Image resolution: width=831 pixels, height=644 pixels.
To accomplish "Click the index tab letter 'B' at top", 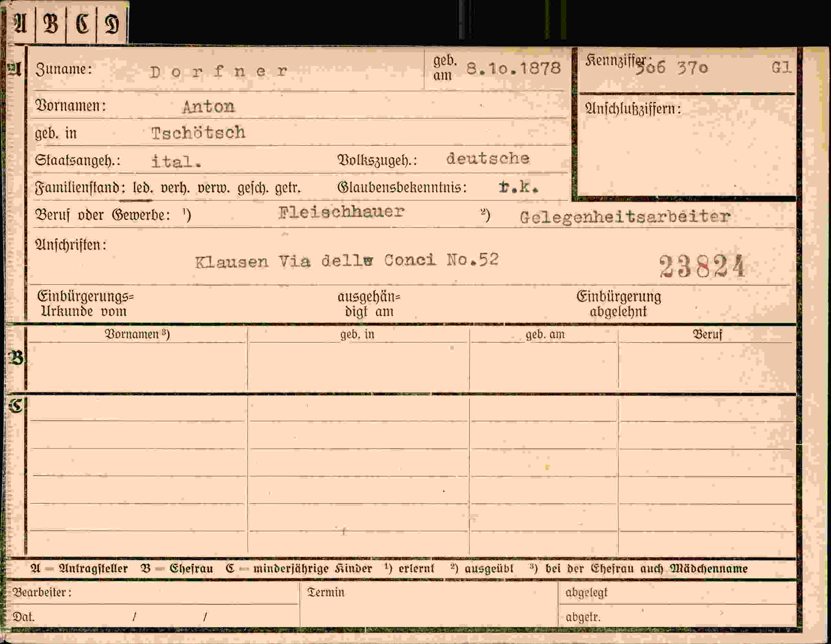I will point(51,24).
